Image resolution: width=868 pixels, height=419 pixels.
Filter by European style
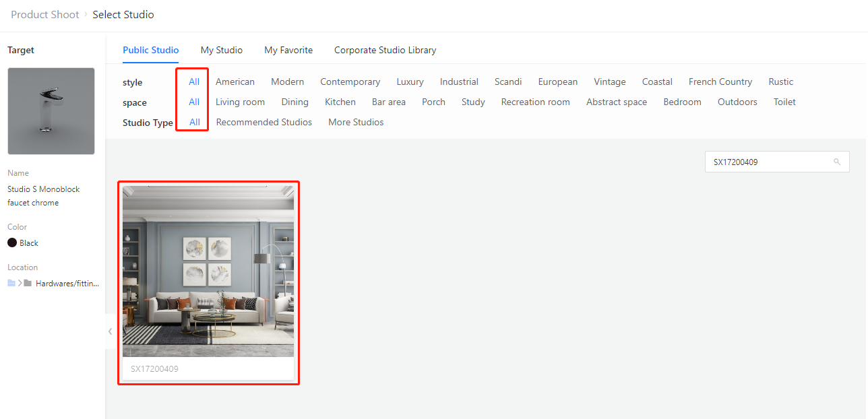(x=558, y=82)
